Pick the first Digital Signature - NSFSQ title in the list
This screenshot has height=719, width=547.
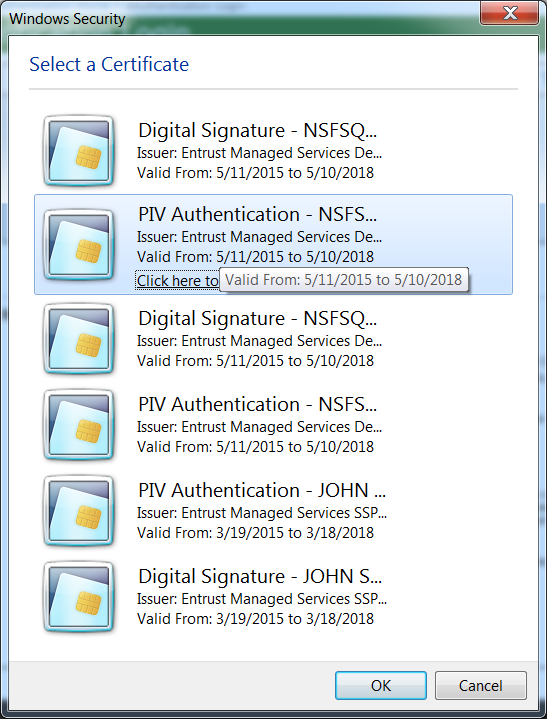pos(257,130)
